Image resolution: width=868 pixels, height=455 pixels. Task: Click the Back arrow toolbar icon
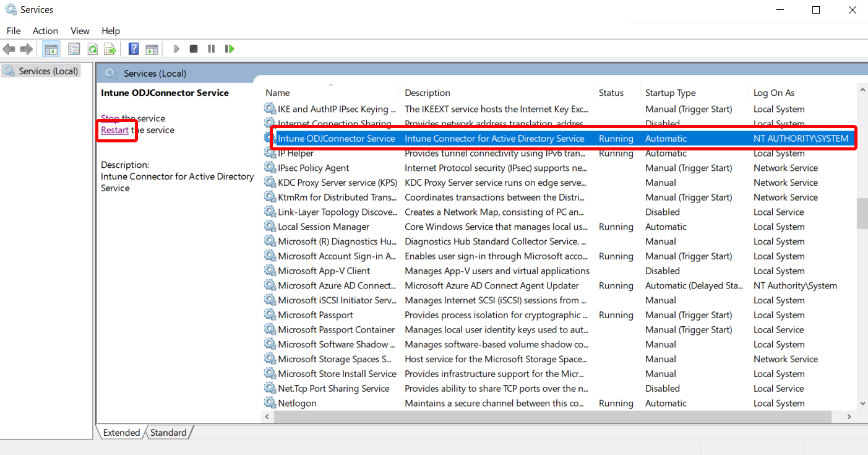tap(9, 49)
